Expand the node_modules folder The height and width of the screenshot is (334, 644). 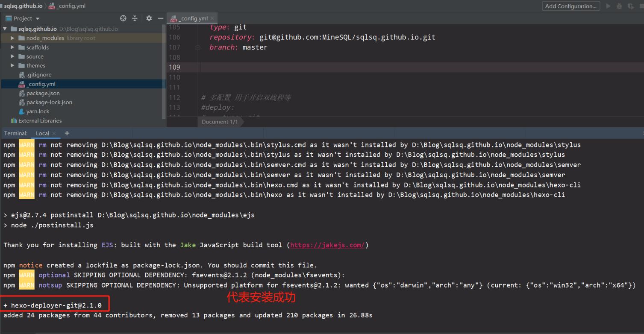(13, 38)
